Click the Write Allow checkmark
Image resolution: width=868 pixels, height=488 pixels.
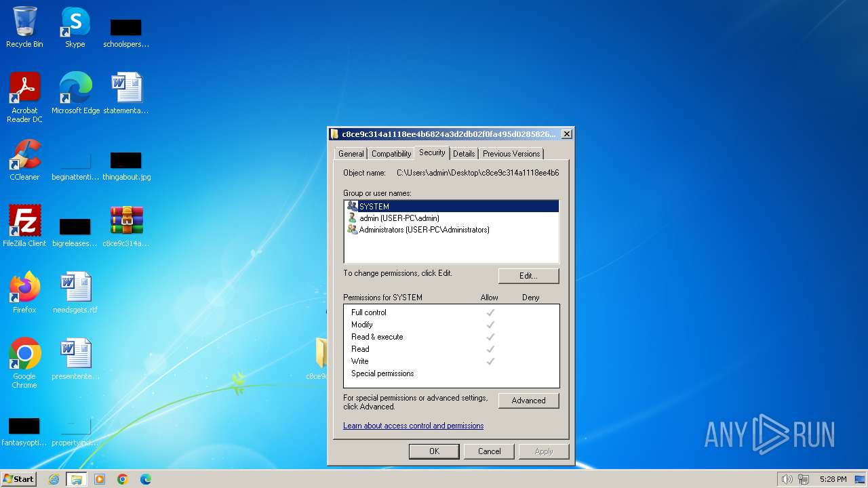[x=490, y=361]
